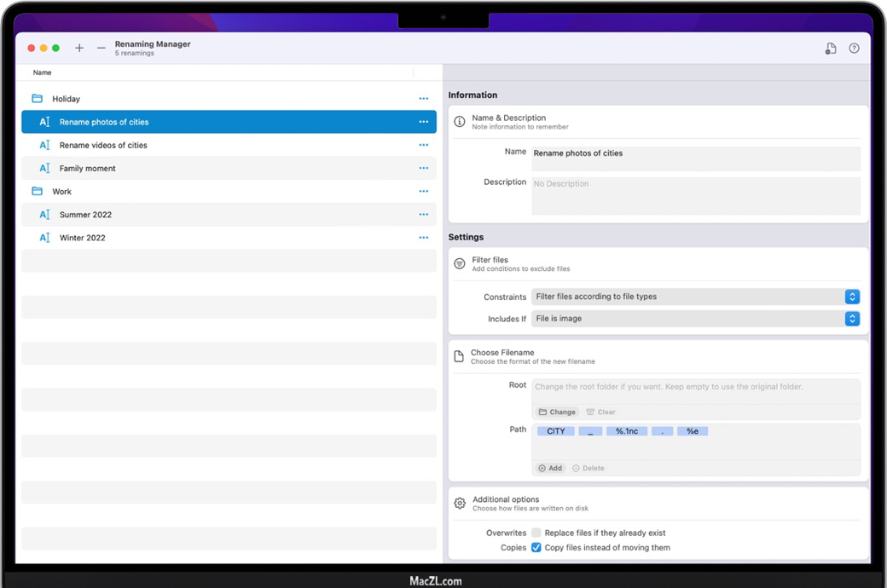
Task: Click the CITY token in the Path
Action: (x=556, y=431)
